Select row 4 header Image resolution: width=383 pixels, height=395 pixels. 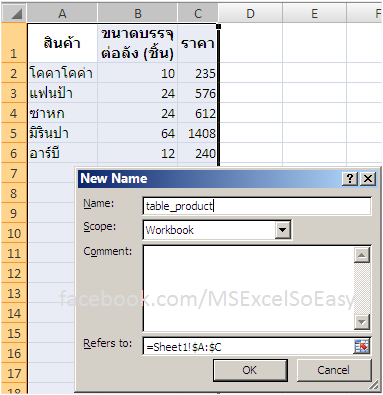[x=14, y=113]
